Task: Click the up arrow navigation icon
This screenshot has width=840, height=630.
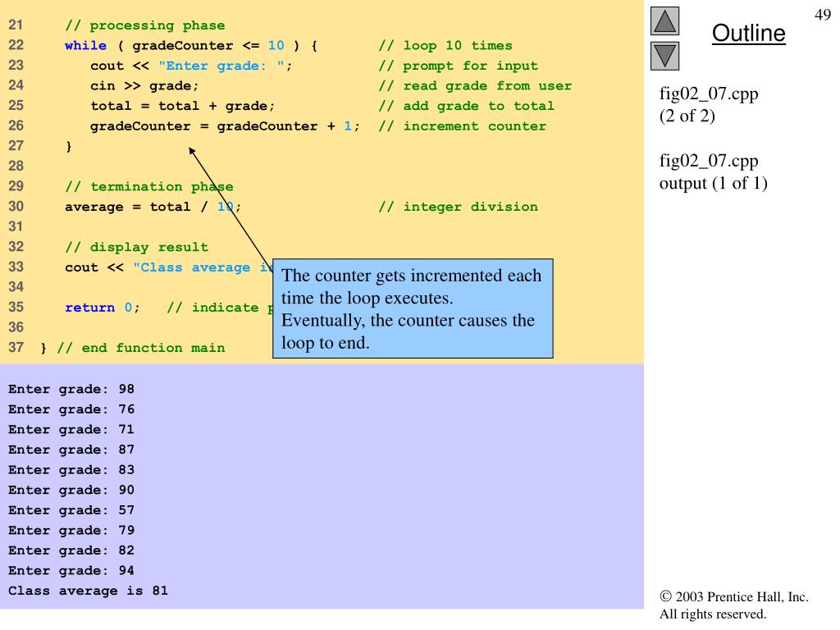Action: [664, 21]
